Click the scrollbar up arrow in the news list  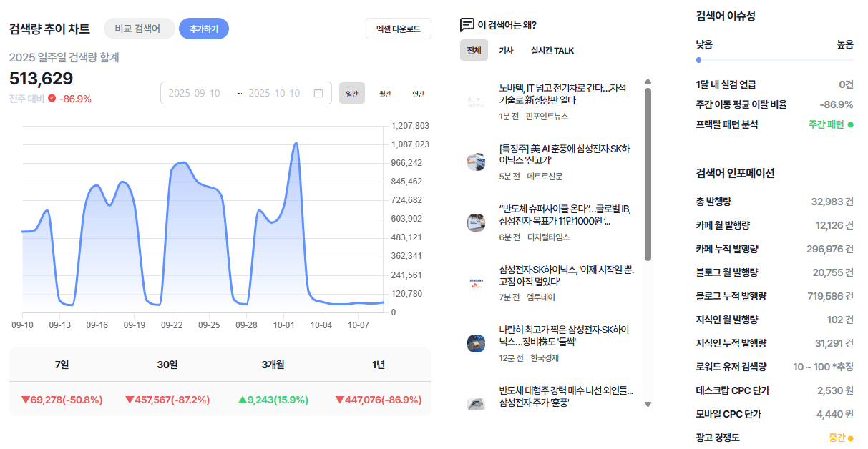click(x=648, y=82)
